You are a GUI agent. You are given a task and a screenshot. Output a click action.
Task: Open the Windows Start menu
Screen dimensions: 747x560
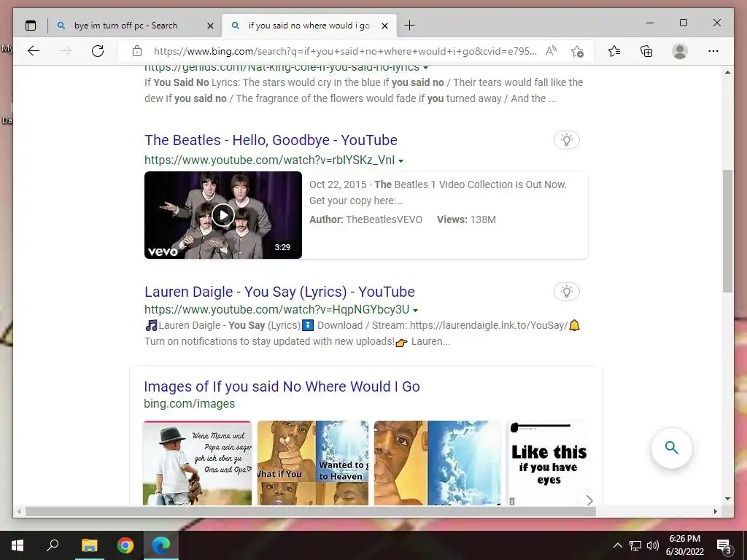[18, 545]
